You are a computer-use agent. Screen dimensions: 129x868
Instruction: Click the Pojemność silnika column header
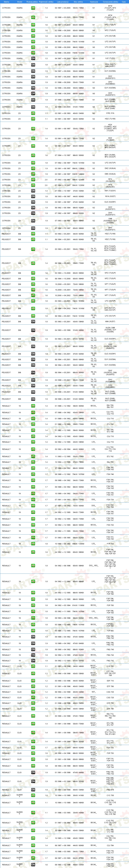(x=46, y=2)
